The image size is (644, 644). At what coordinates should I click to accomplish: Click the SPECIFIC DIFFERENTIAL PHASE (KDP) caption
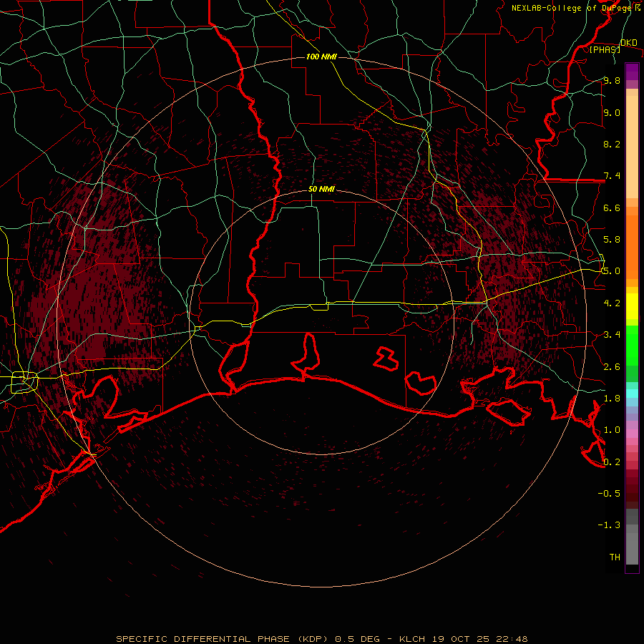pos(223,639)
